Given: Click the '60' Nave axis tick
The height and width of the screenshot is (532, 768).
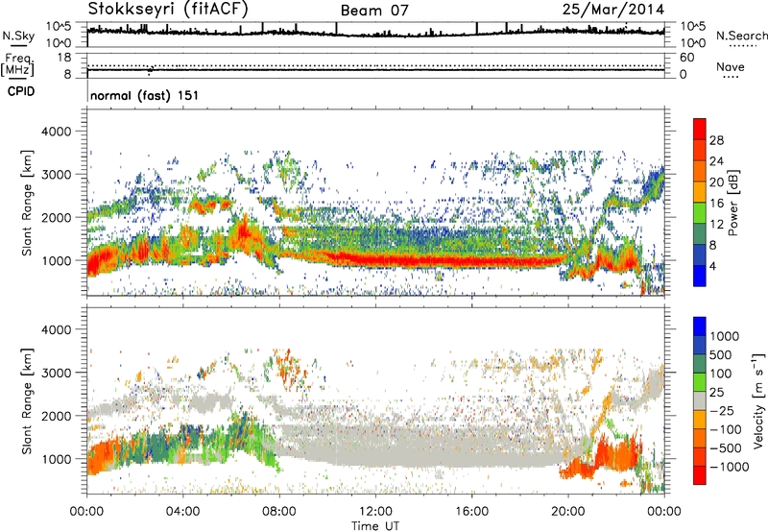Looking at the screenshot, I should click(686, 58).
